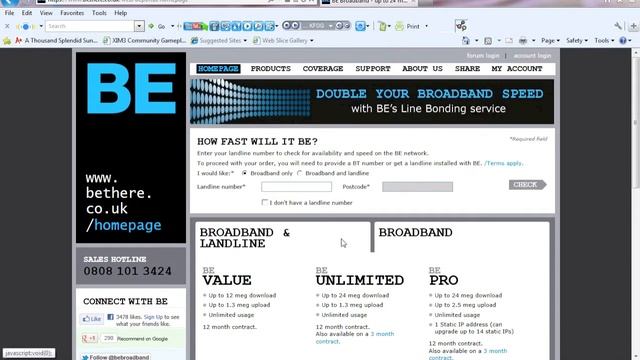The height and width of the screenshot is (360, 640).
Task: Click the HOMEPAGE nav item
Action: point(218,69)
